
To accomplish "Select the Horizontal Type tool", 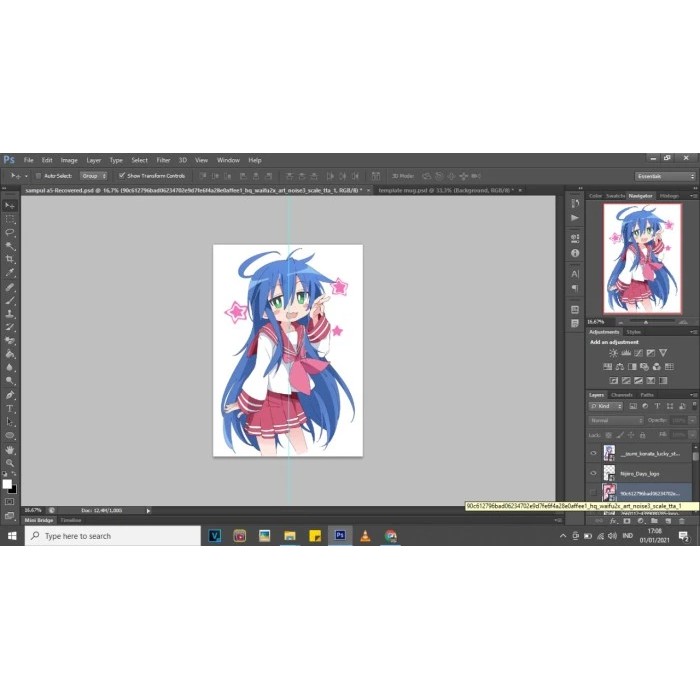I will tap(10, 408).
